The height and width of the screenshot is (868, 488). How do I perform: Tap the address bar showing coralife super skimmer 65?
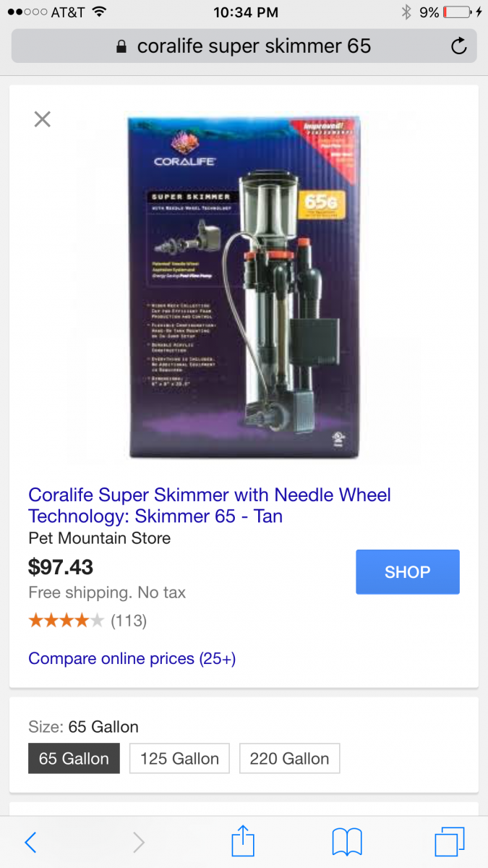tap(244, 47)
